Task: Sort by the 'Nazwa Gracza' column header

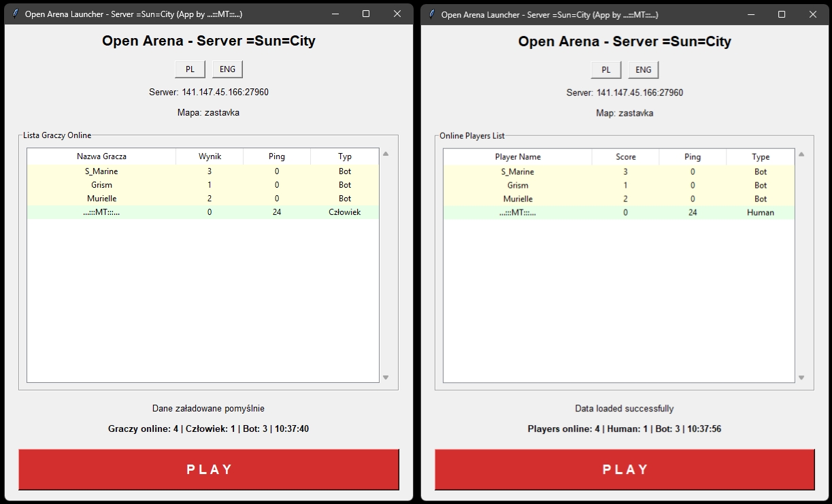Action: tap(101, 156)
